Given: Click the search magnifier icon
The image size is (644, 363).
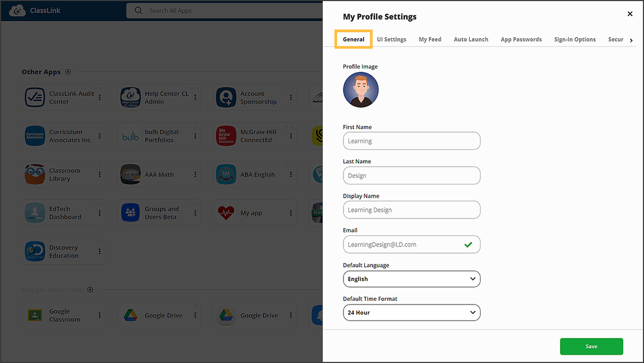Looking at the screenshot, I should [x=138, y=10].
